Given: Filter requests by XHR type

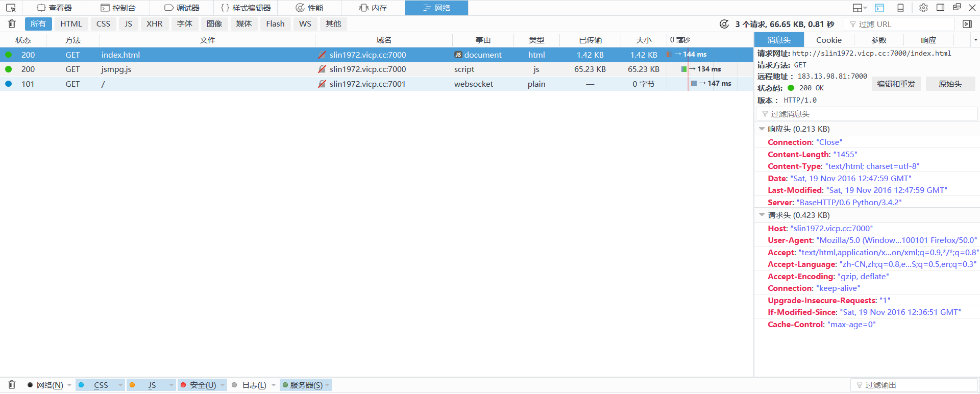Looking at the screenshot, I should tap(155, 24).
